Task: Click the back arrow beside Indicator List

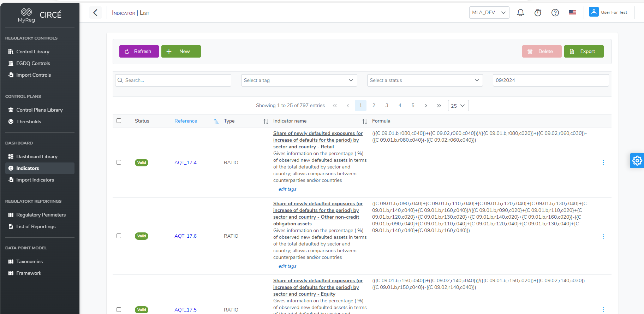Action: point(95,13)
